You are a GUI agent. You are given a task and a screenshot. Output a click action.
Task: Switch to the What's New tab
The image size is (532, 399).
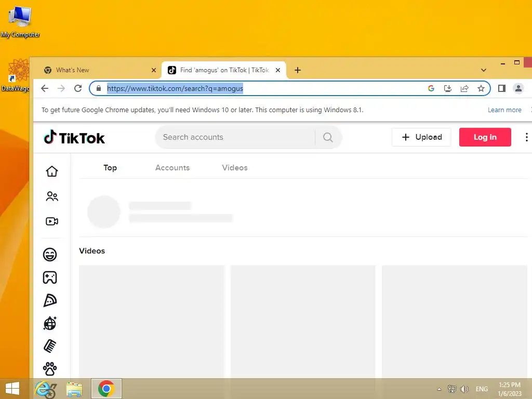tap(97, 70)
